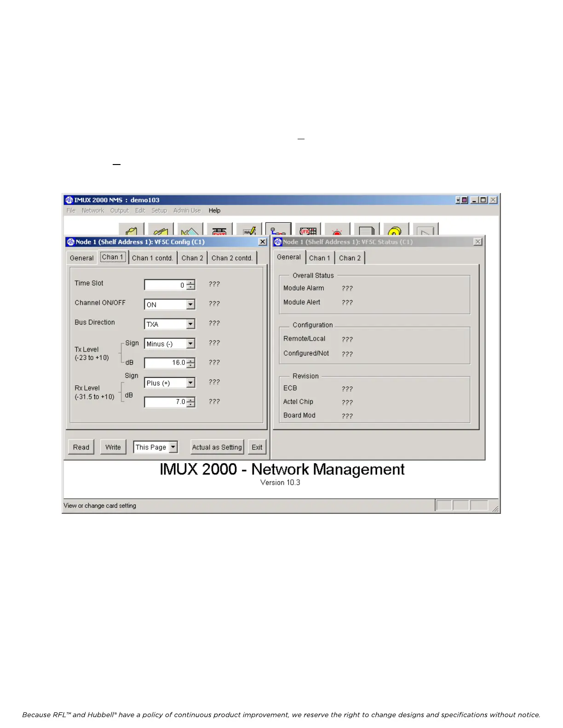563x728 pixels.
Task: Close the VF5C Config window
Action: (x=263, y=242)
